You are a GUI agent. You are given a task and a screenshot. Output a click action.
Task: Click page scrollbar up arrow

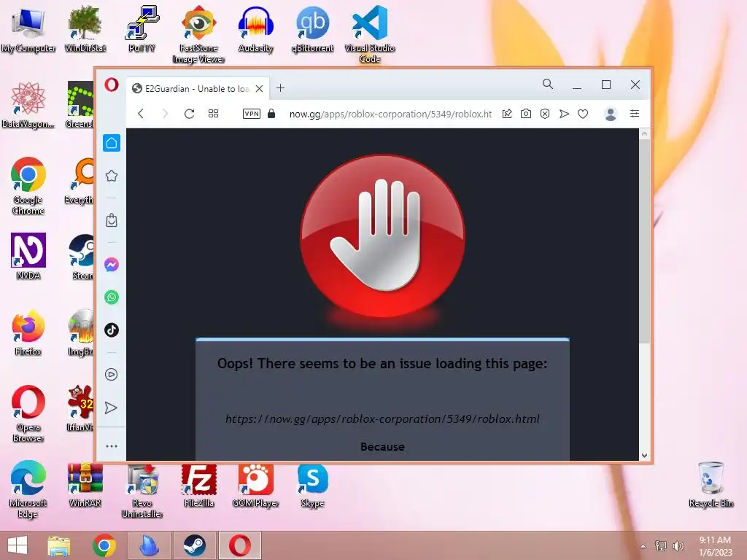coord(645,134)
